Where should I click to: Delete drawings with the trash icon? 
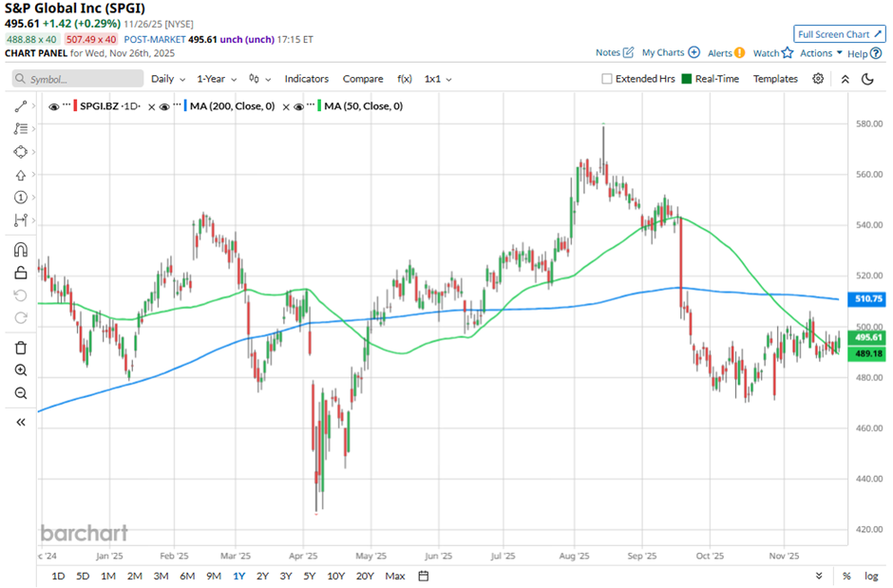point(21,348)
